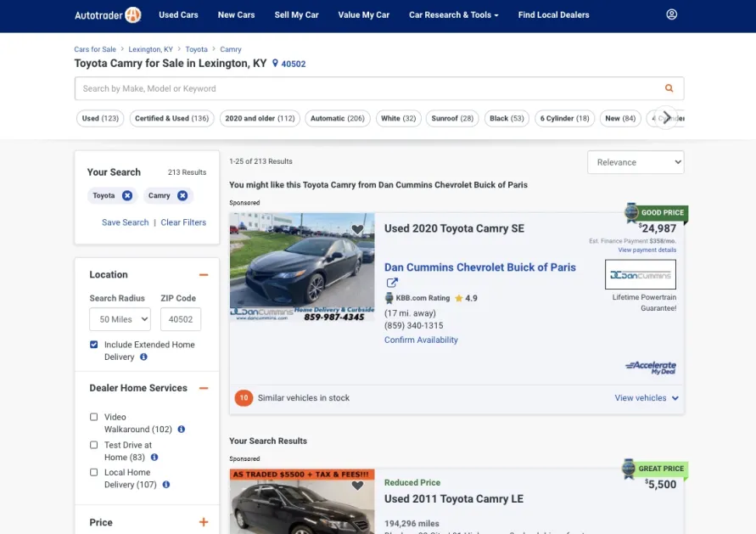The height and width of the screenshot is (534, 756).
Task: Go to Value My Car
Action: click(x=363, y=15)
